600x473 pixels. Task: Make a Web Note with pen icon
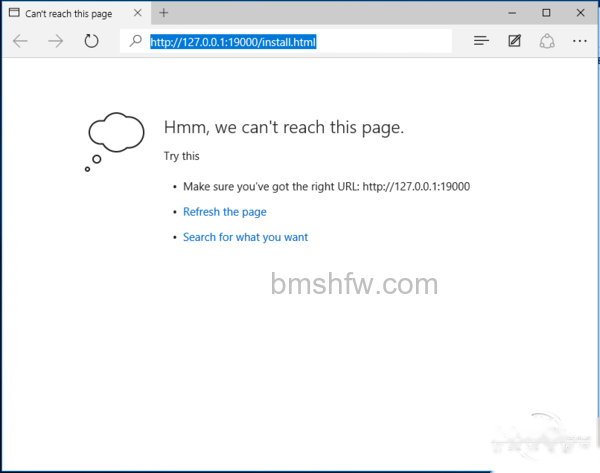(x=514, y=41)
